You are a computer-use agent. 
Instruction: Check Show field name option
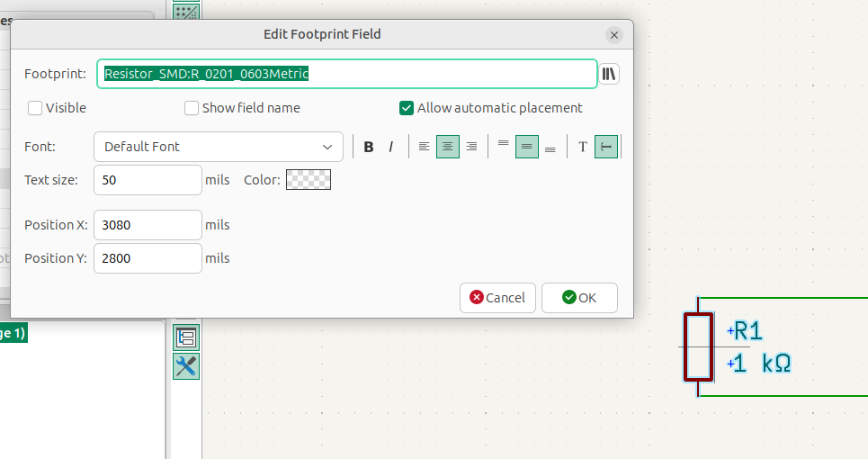192,108
